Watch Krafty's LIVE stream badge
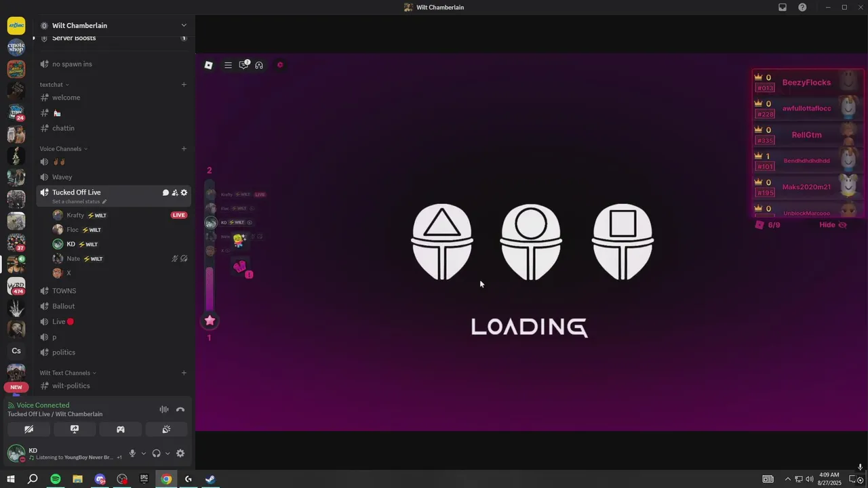 179,216
